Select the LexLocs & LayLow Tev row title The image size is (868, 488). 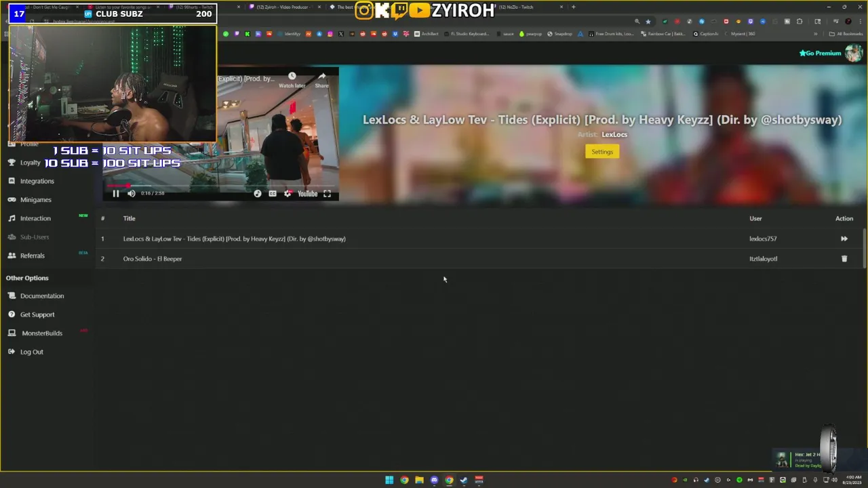234,239
